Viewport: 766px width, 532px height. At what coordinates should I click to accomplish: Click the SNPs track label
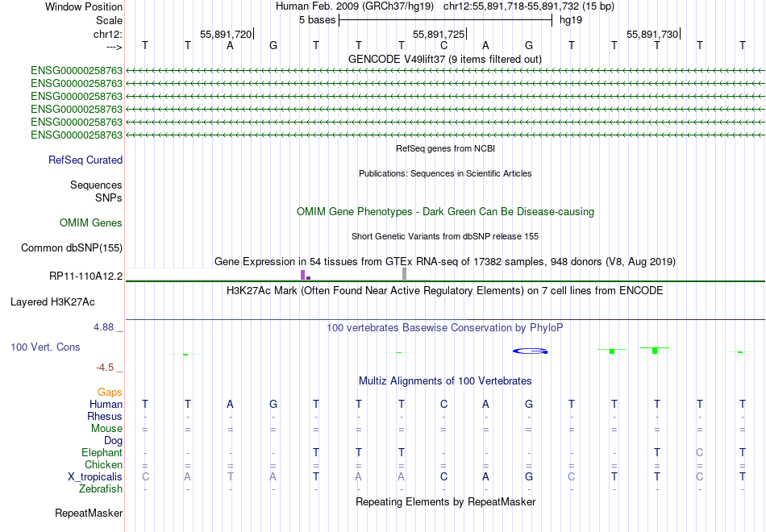point(109,197)
